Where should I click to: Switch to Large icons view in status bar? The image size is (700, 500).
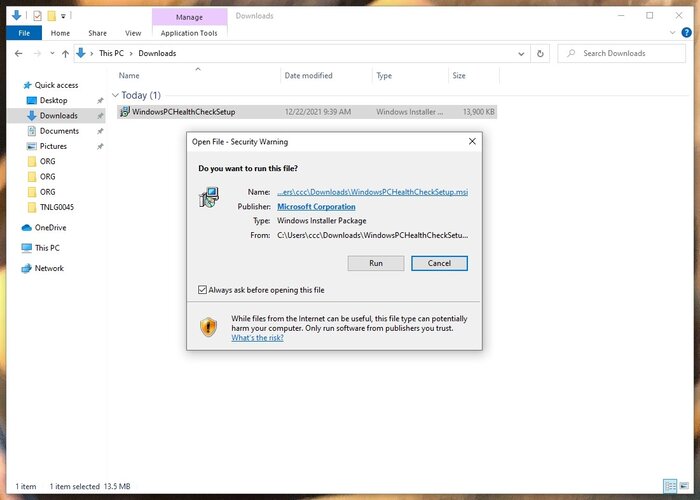(x=684, y=486)
